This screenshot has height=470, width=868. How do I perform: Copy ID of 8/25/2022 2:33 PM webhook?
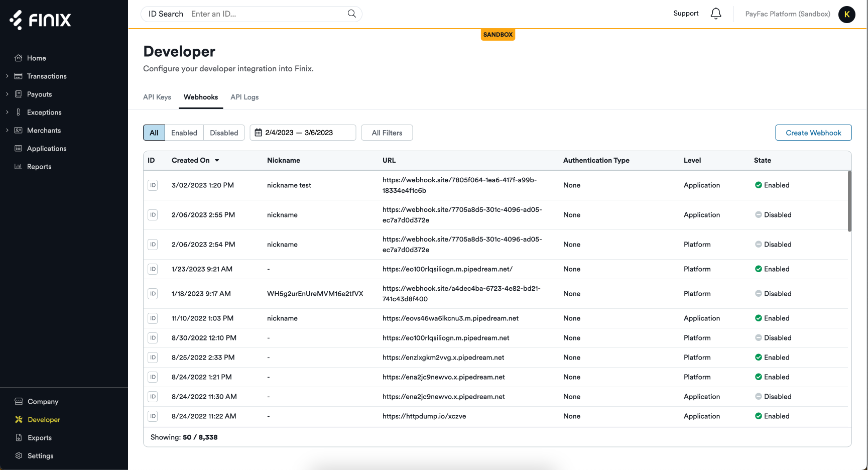point(153,358)
